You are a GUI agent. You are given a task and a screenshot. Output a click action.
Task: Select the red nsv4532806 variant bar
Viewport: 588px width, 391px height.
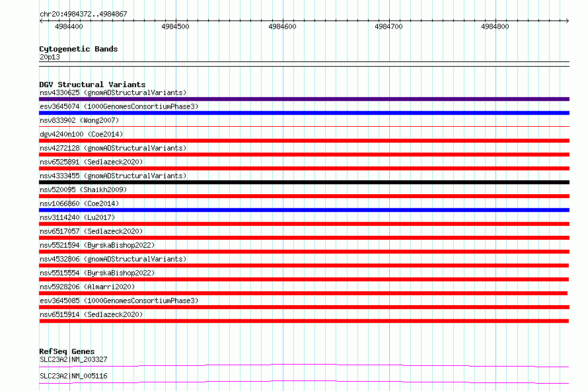coord(304,266)
